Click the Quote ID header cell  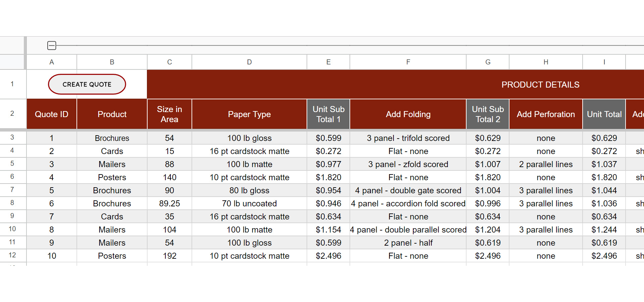tap(52, 114)
